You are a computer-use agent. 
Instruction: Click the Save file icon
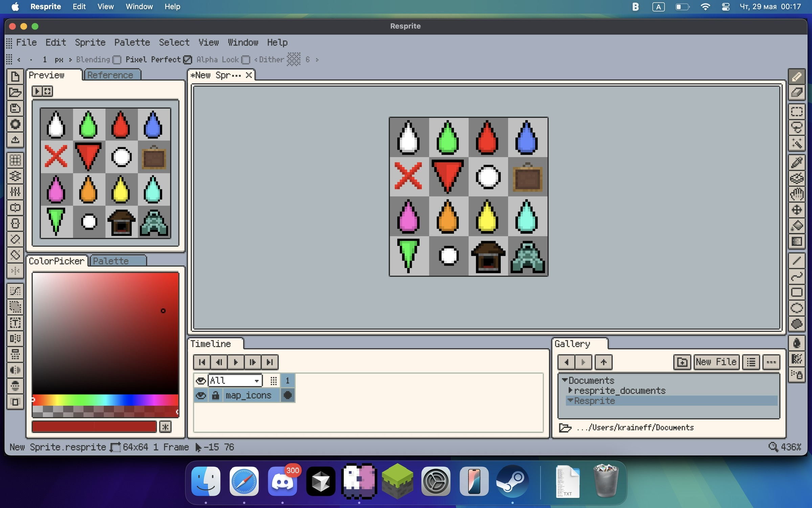click(15, 108)
